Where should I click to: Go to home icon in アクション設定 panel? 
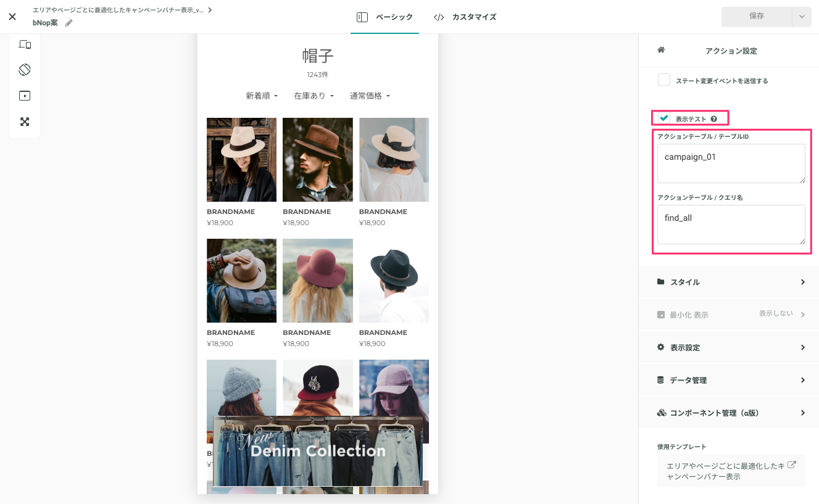(x=661, y=51)
